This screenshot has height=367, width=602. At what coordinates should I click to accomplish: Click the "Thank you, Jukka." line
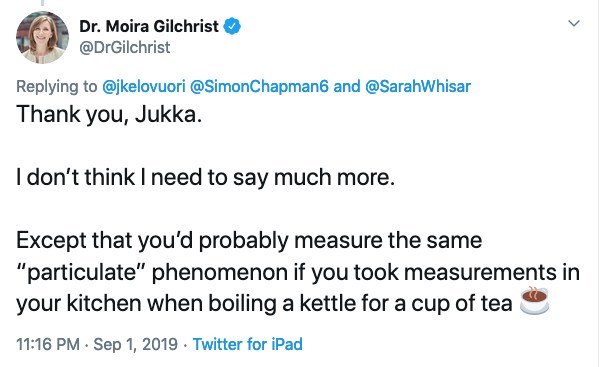click(109, 114)
